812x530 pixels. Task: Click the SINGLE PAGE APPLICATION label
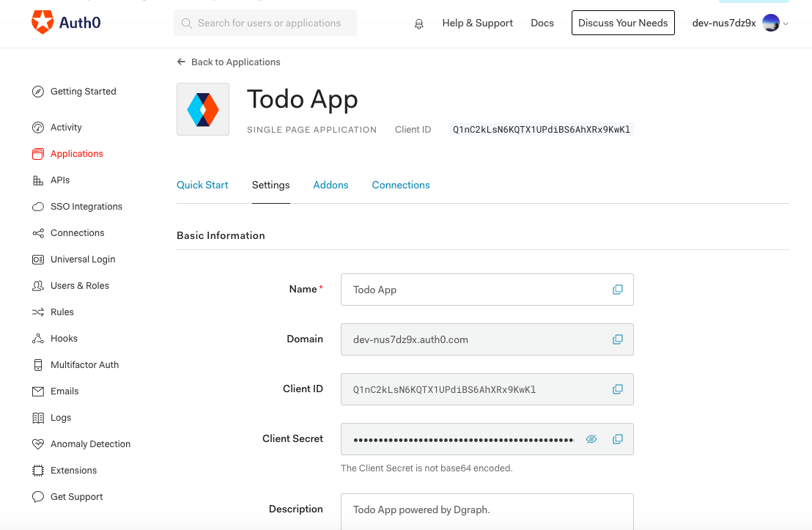pyautogui.click(x=311, y=130)
